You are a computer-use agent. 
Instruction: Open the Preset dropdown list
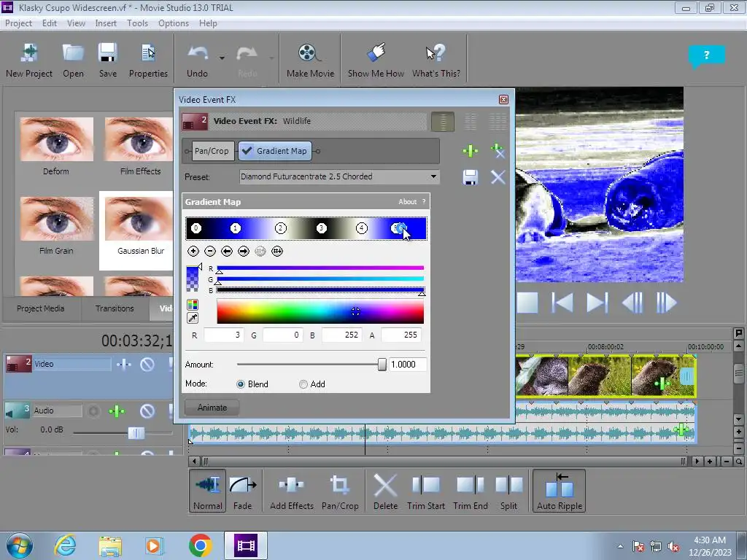pyautogui.click(x=433, y=176)
